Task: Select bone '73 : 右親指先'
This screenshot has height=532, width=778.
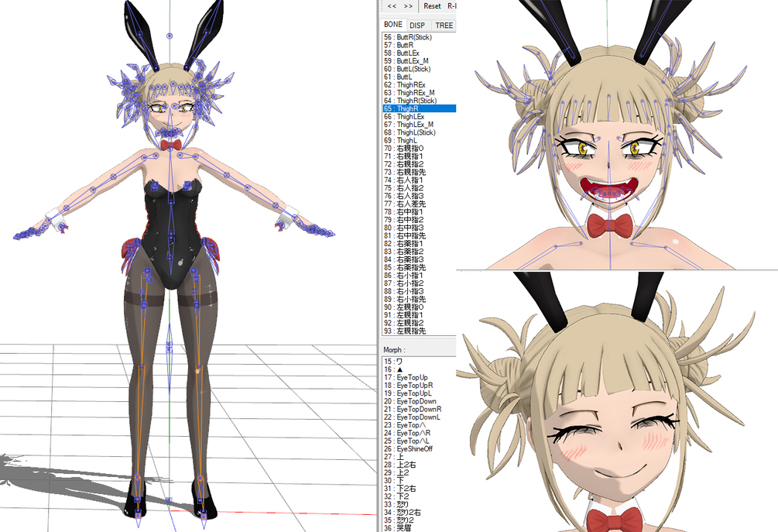Action: [420, 172]
